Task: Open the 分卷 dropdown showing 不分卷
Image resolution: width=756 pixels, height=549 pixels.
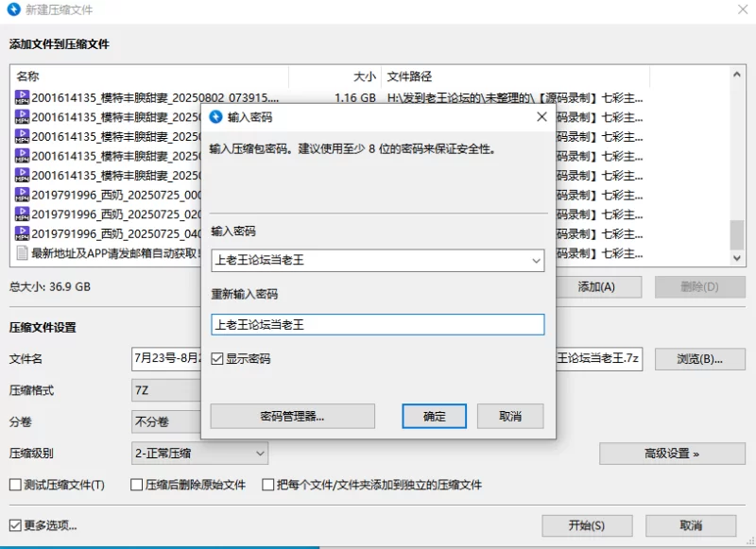Action: pyautogui.click(x=166, y=421)
